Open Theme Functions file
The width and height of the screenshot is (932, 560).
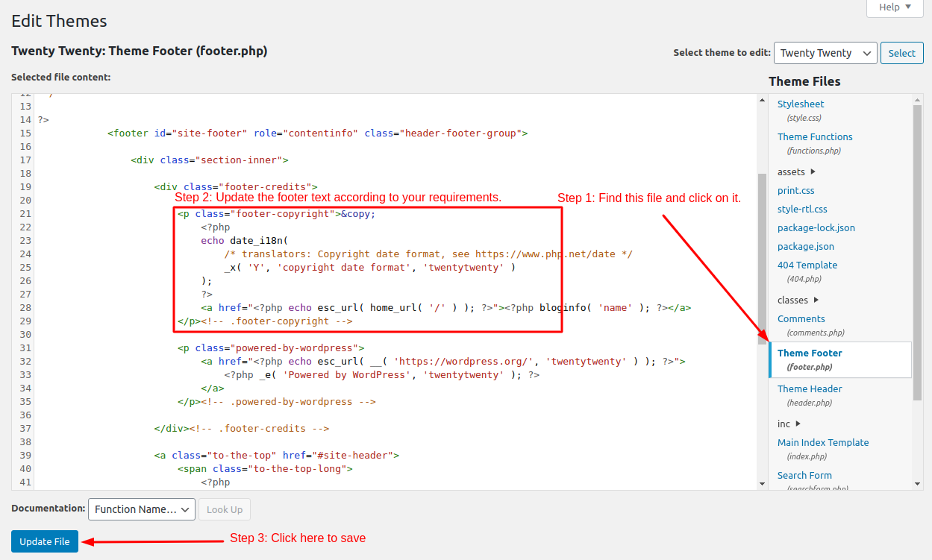[815, 137]
